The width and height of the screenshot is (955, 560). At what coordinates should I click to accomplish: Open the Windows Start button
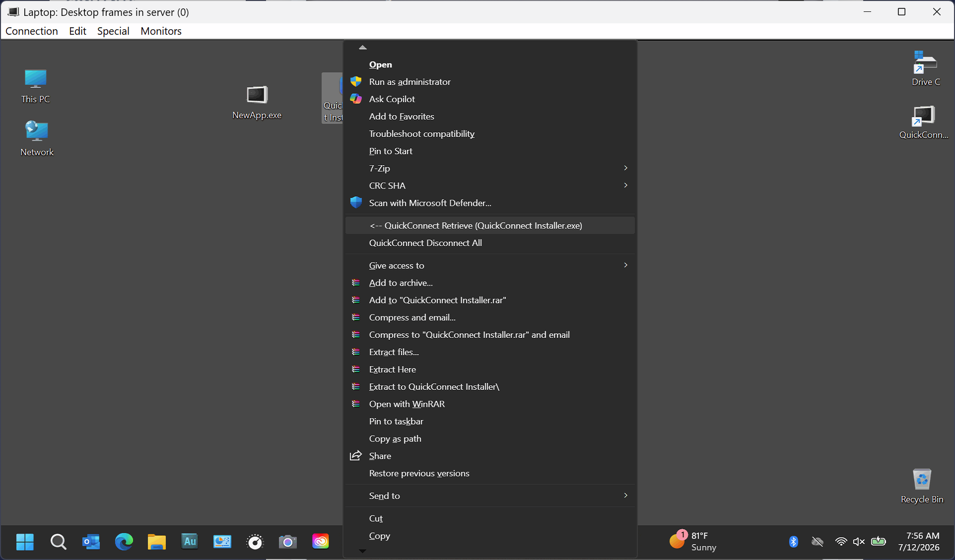(x=25, y=542)
